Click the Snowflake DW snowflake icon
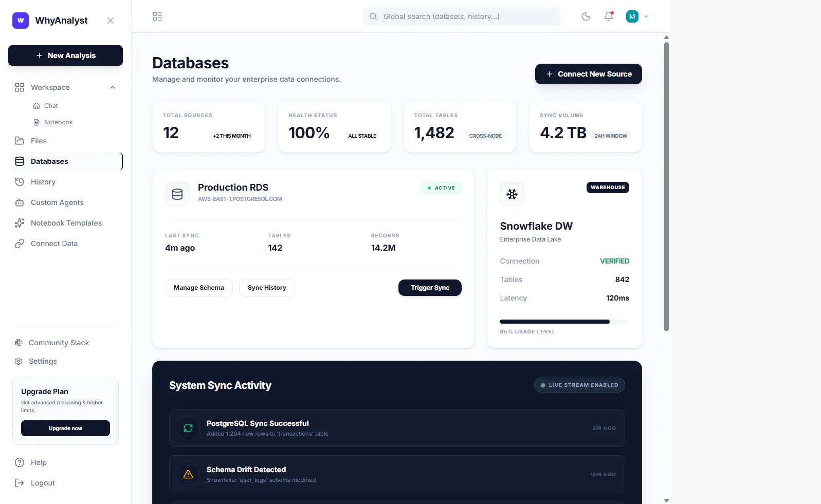The image size is (821, 504). click(512, 194)
